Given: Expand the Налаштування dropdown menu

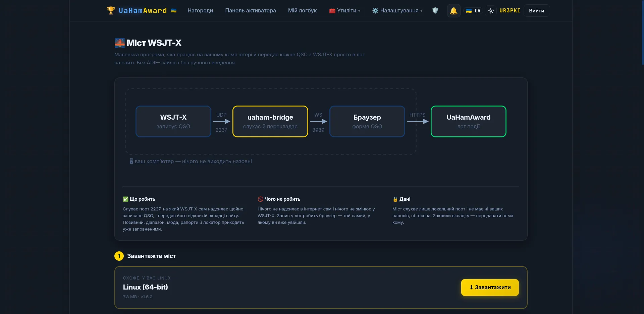Looking at the screenshot, I should [x=397, y=10].
